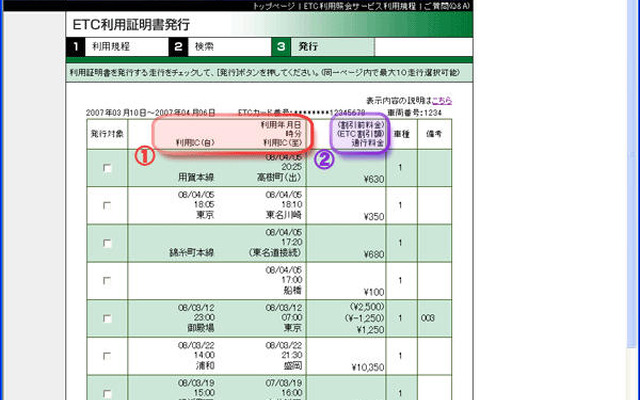Viewport: 640px width, 400px height.
Task: Check the 用賀本線 to 高樹町(出) row checkbox
Action: (x=107, y=168)
